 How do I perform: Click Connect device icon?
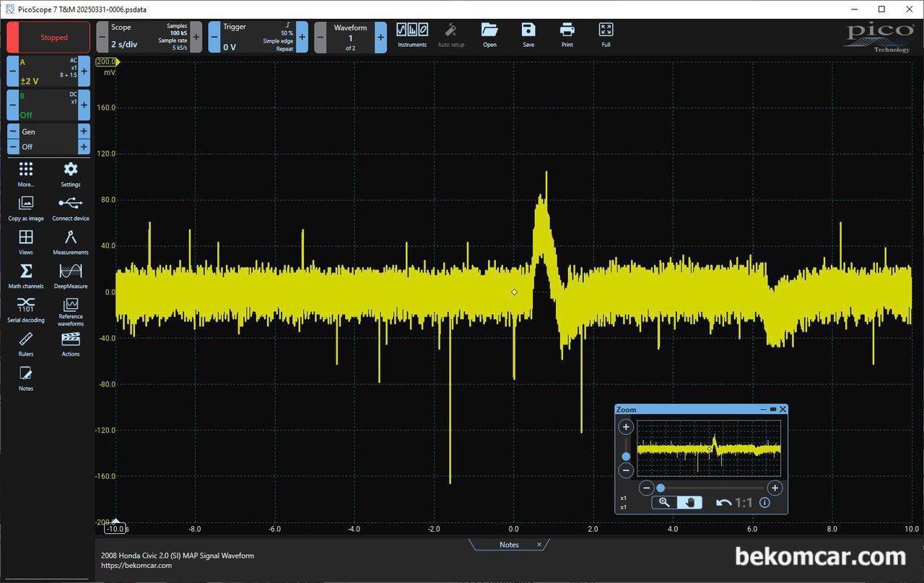(71, 208)
